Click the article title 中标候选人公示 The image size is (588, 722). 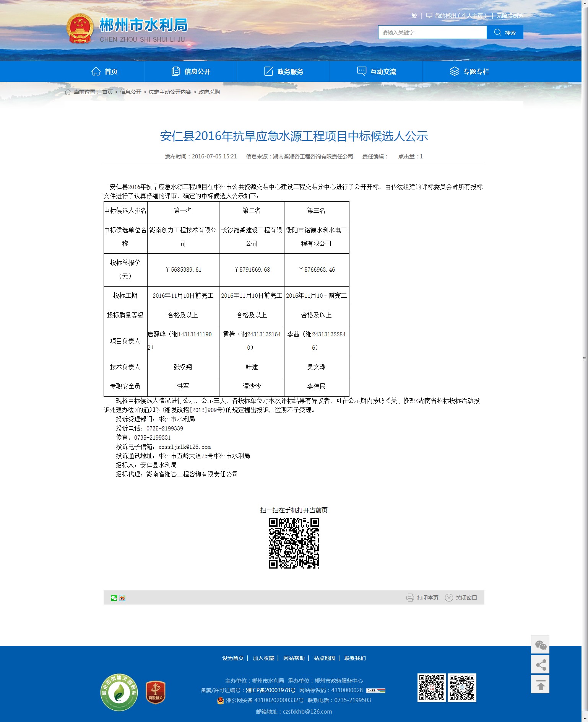(294, 136)
